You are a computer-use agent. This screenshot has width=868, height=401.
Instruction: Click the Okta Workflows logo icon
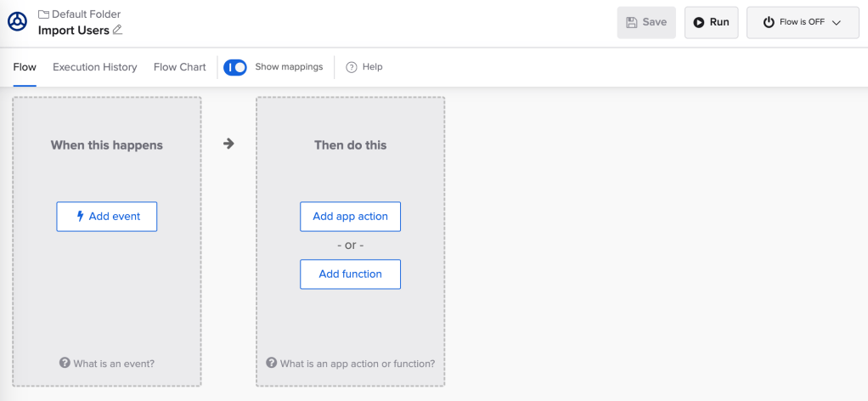pos(17,22)
